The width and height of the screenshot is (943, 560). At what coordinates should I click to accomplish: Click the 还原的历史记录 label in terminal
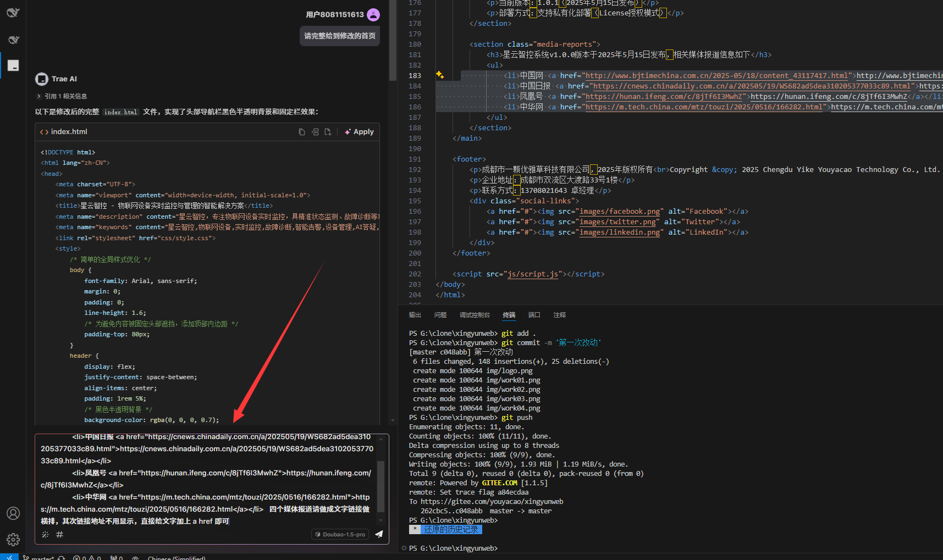point(451,530)
